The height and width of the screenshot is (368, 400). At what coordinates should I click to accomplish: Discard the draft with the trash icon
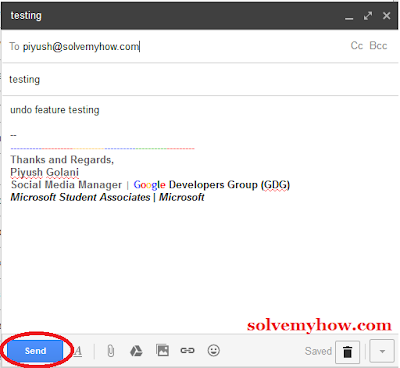pos(347,352)
